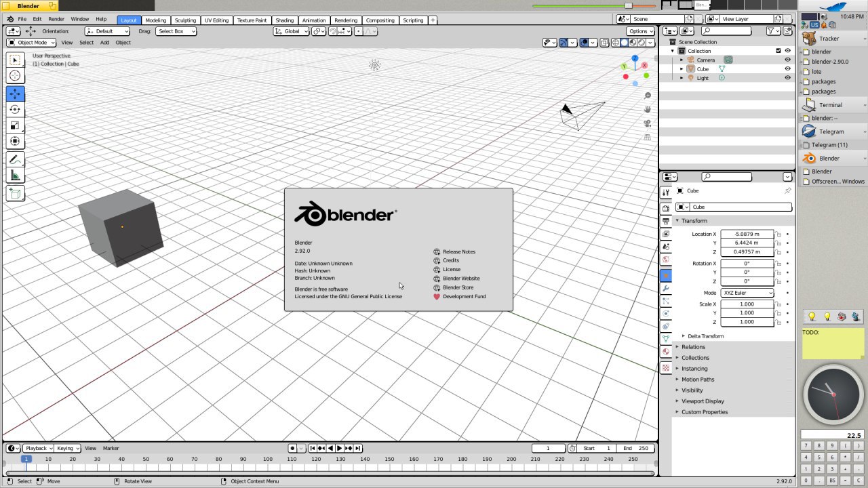This screenshot has height=488, width=868.
Task: Pick the Measure tool
Action: click(15, 176)
